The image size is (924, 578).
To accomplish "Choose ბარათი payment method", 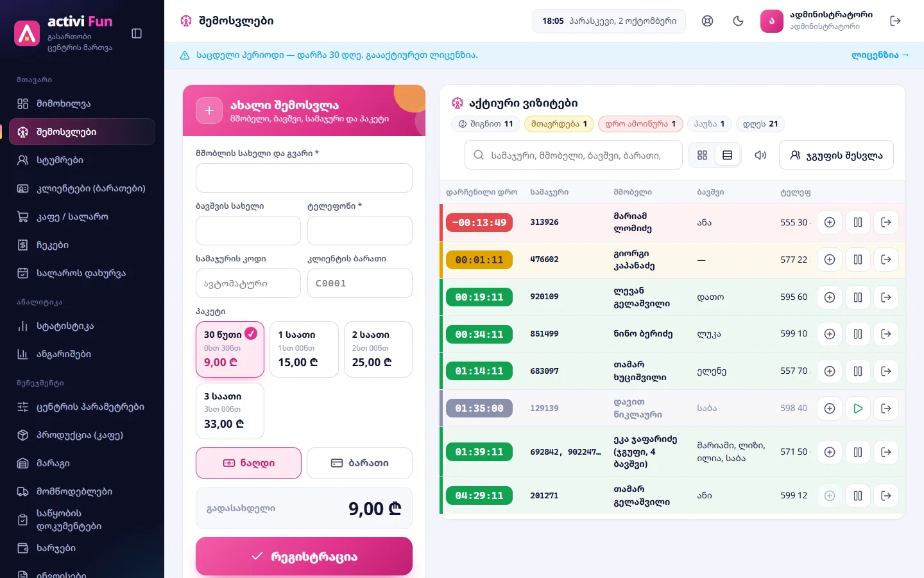I will [359, 463].
